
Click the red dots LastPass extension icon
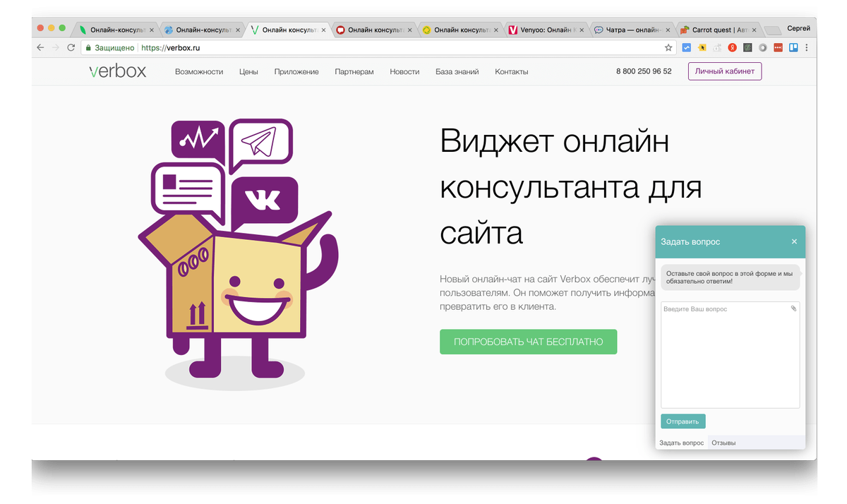[x=778, y=48]
